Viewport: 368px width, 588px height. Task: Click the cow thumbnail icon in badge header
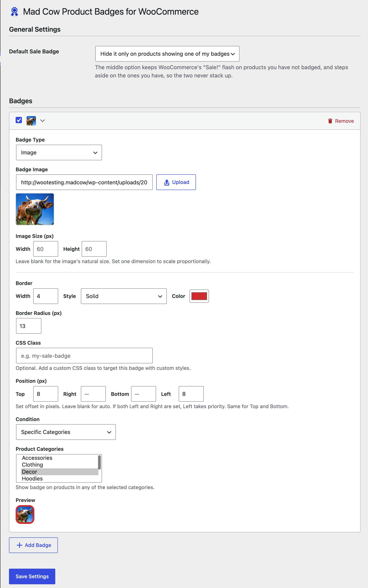31,121
